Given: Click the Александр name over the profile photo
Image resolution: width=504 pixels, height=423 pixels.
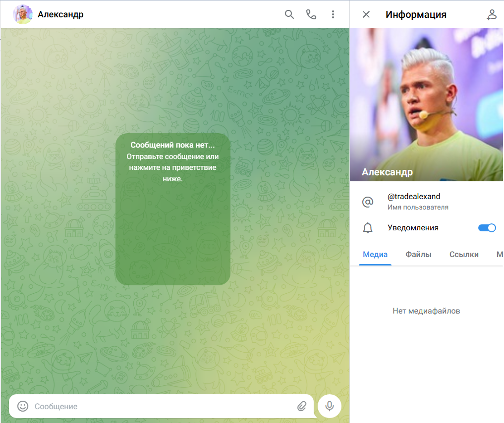Looking at the screenshot, I should 387,172.
